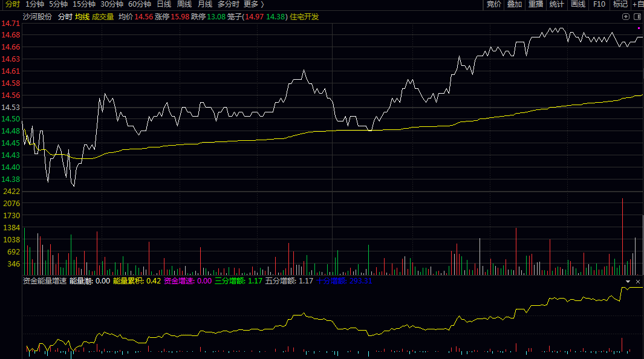Viewport: 644px width, 359px height.
Task: Open the 叠加 overlay tool
Action: (x=515, y=4)
